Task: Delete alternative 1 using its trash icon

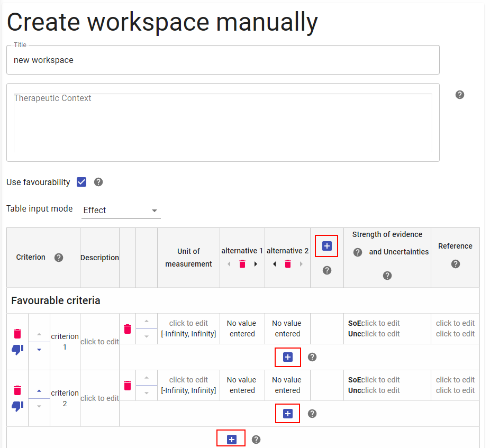Action: (x=242, y=264)
